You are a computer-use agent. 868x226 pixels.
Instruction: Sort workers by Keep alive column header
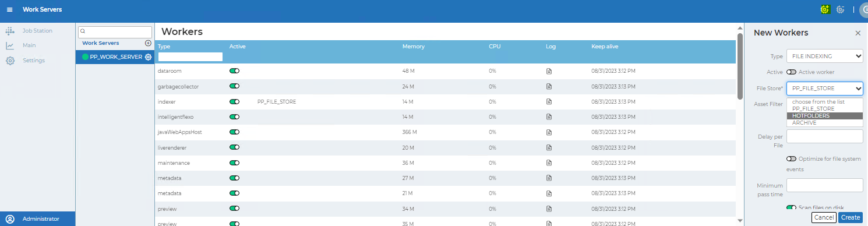pos(605,46)
